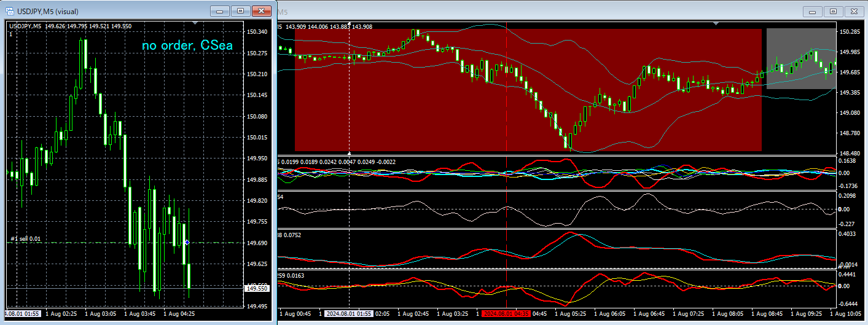The image size is (868, 325).
Task: Close the right-hand chart window
Action: click(854, 11)
